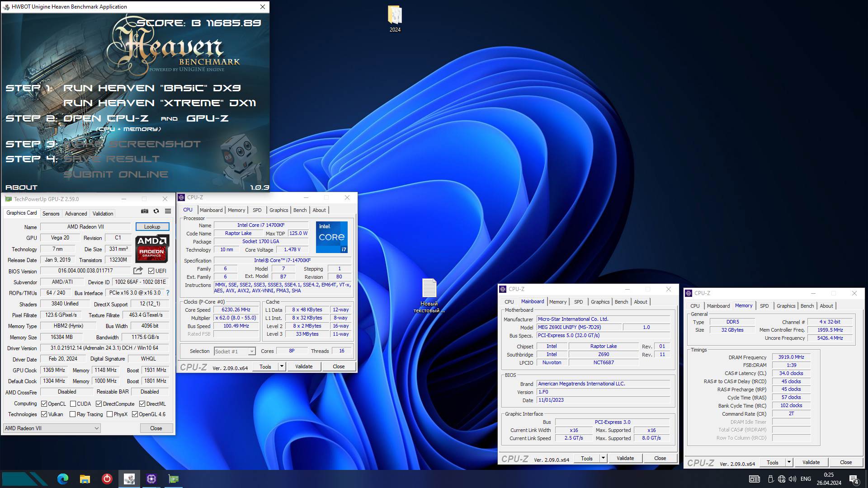
Task: Click AMD Radeon graphics logo
Action: click(x=152, y=249)
